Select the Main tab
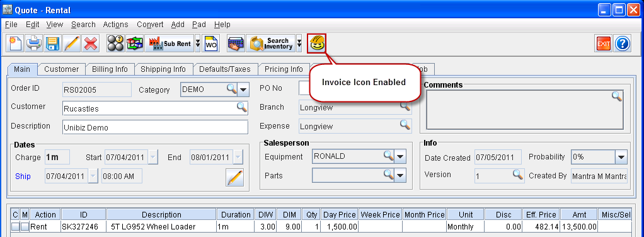 coord(22,69)
